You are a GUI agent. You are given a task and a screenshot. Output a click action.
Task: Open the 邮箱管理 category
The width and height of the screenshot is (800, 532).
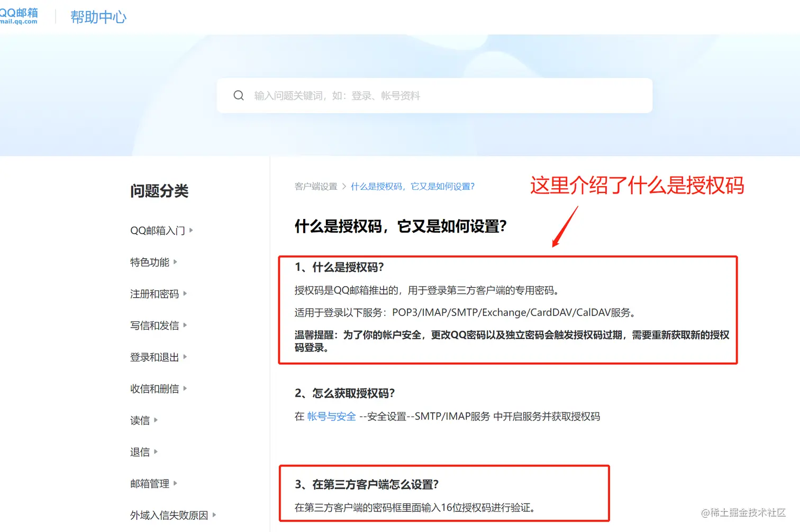(150, 484)
